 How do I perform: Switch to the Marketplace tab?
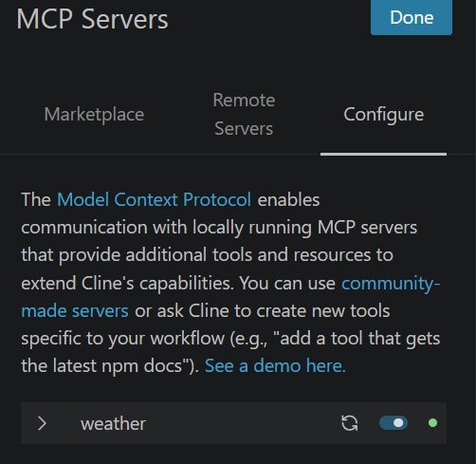click(94, 114)
